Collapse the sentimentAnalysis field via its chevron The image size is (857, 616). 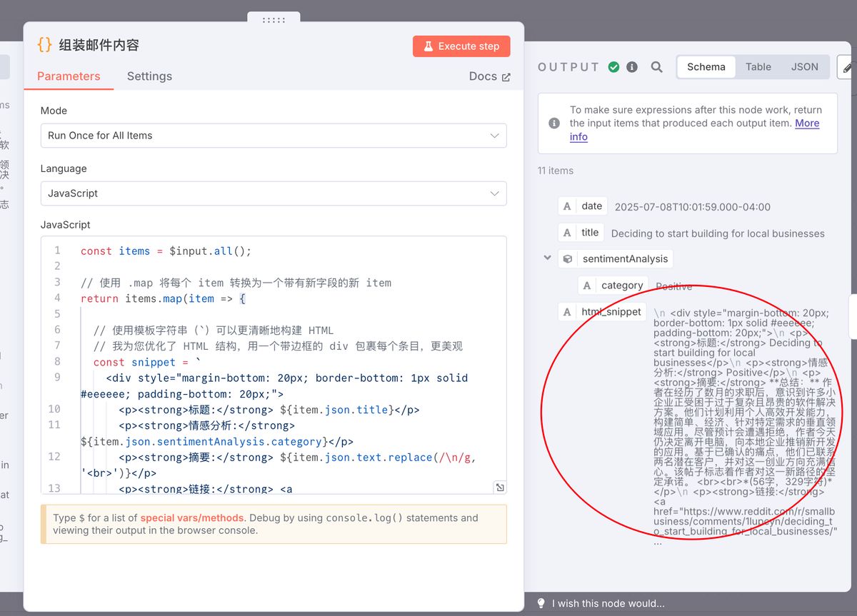click(547, 258)
